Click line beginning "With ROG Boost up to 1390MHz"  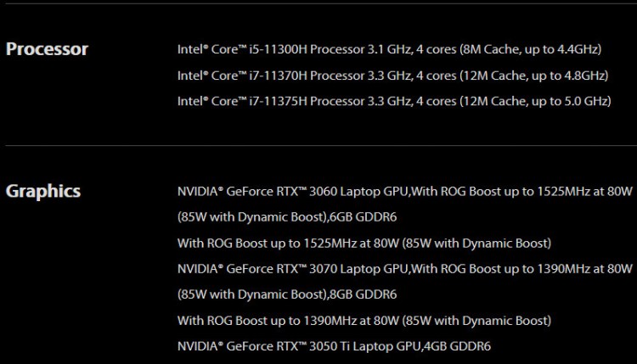click(364, 320)
